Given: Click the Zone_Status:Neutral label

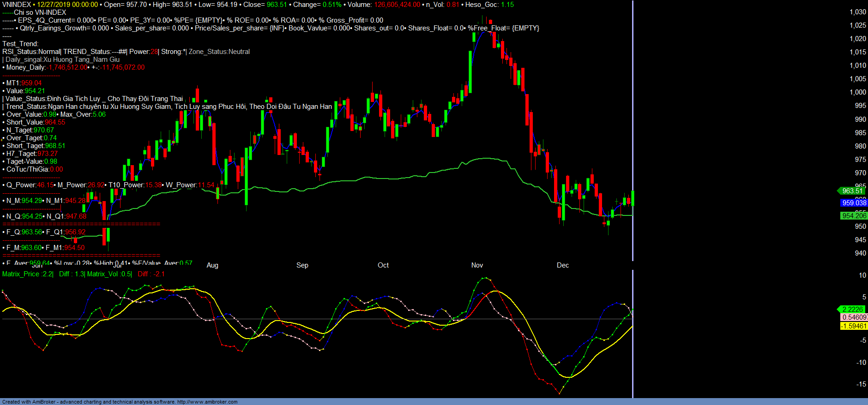Looking at the screenshot, I should pyautogui.click(x=219, y=52).
